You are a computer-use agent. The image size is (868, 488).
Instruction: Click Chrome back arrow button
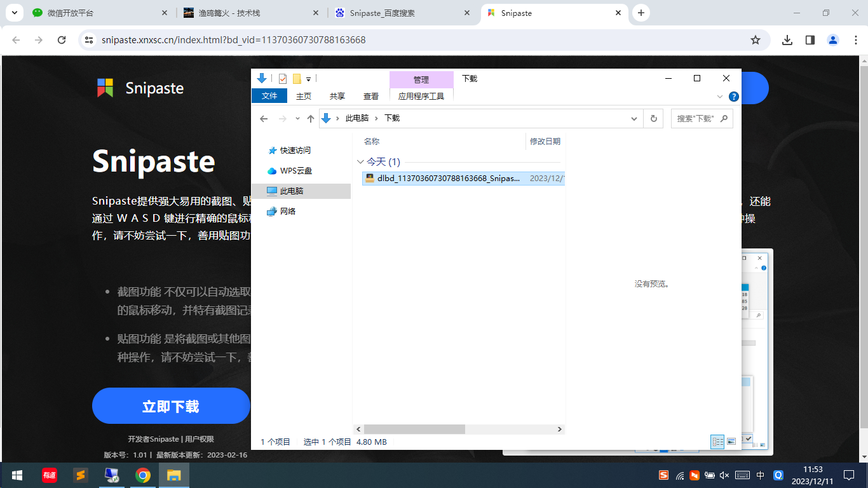click(x=17, y=40)
